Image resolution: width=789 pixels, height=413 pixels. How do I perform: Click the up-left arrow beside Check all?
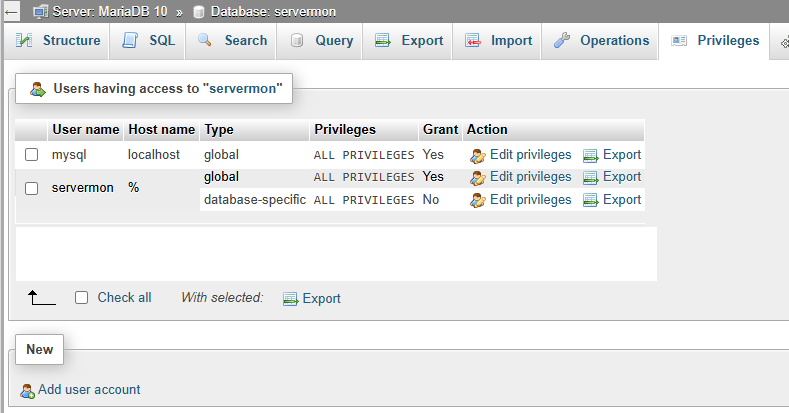coord(41,297)
